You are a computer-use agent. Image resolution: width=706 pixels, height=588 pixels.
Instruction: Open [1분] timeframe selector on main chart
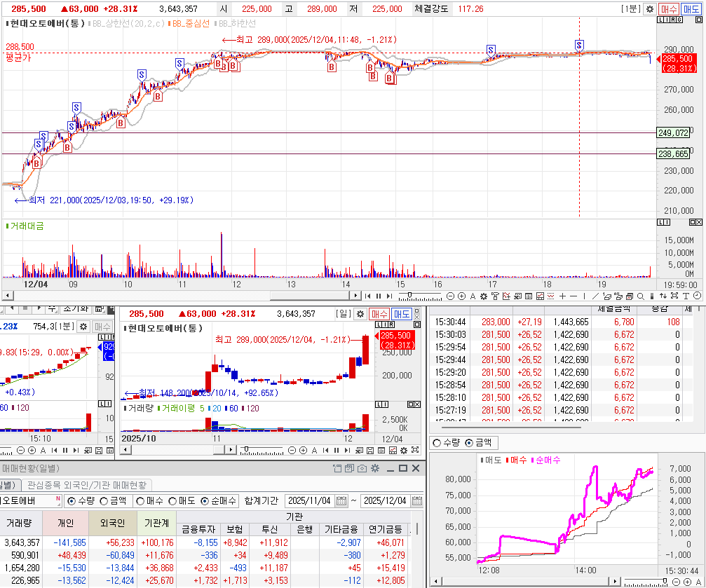pos(631,9)
